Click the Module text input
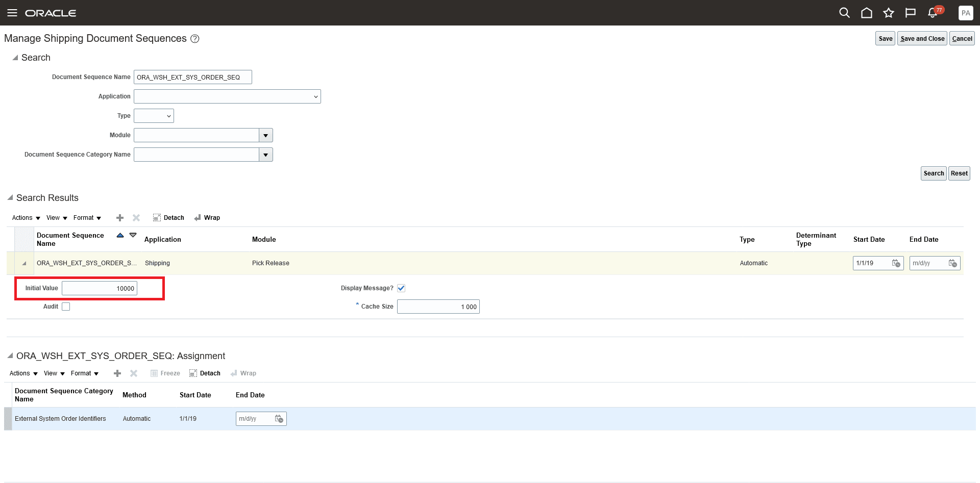980x483 pixels. 197,135
